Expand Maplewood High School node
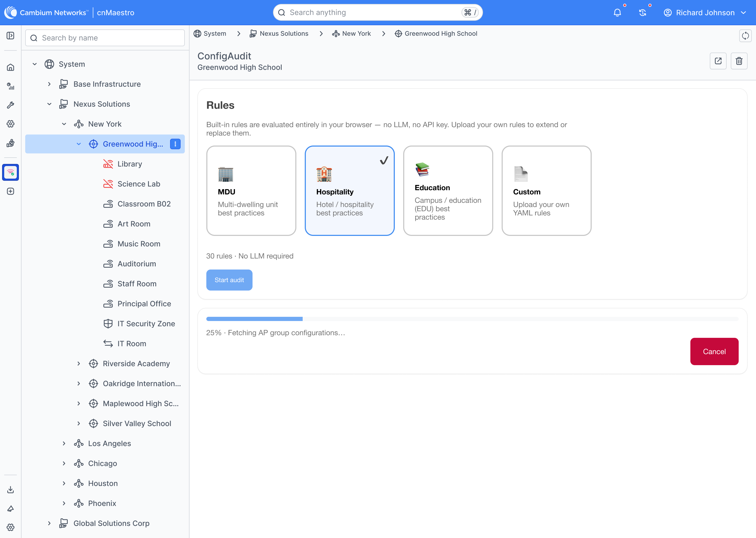 tap(79, 403)
